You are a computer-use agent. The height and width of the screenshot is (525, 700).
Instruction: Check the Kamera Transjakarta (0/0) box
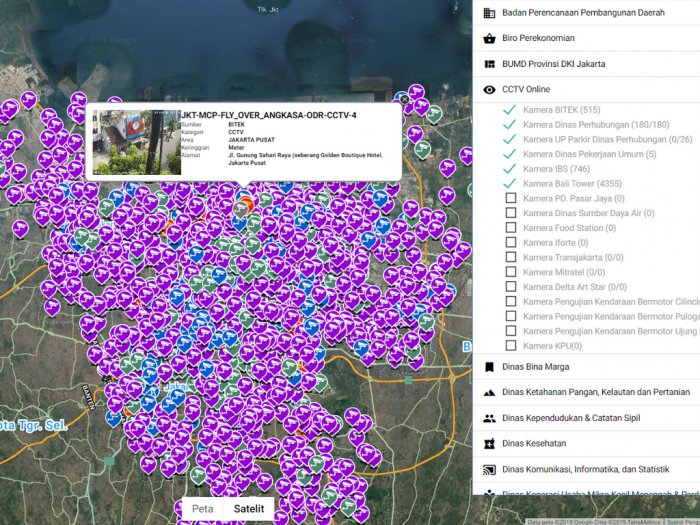511,257
